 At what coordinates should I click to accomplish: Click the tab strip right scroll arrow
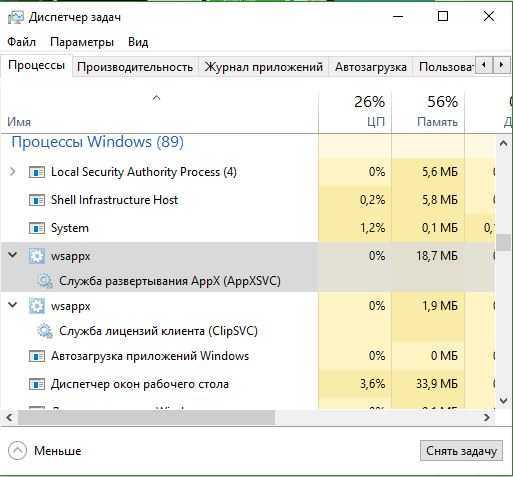[501, 65]
